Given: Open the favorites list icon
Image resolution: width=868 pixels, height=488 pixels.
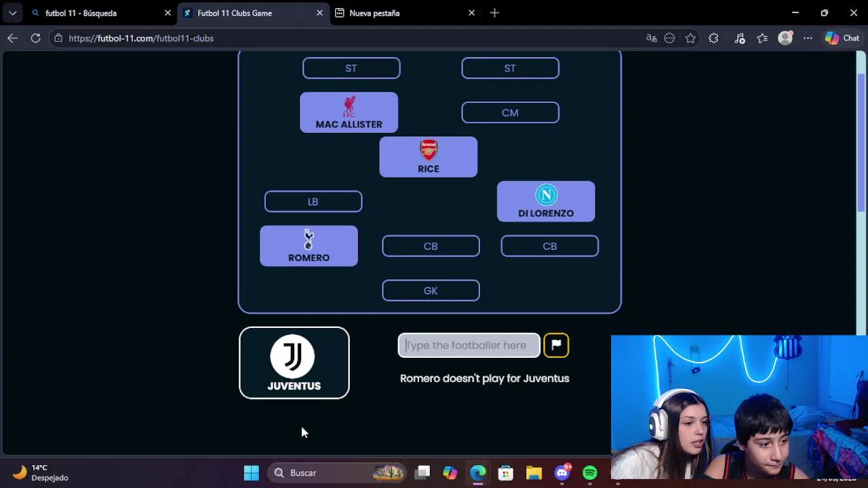Looking at the screenshot, I should (762, 38).
